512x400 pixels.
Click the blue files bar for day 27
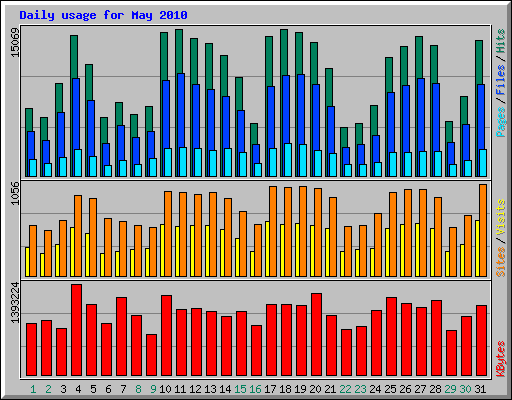[x=421, y=115]
